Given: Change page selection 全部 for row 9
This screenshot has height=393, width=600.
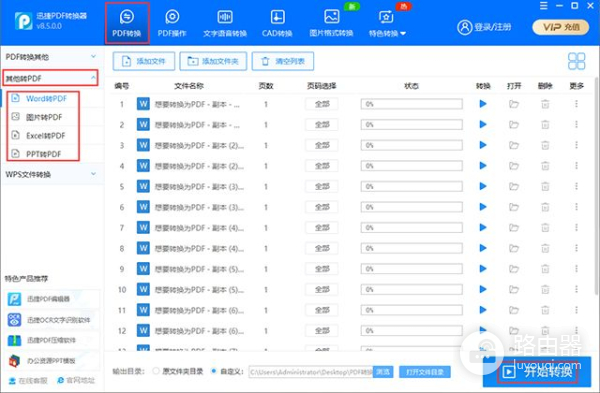Looking at the screenshot, I should pyautogui.click(x=322, y=269).
